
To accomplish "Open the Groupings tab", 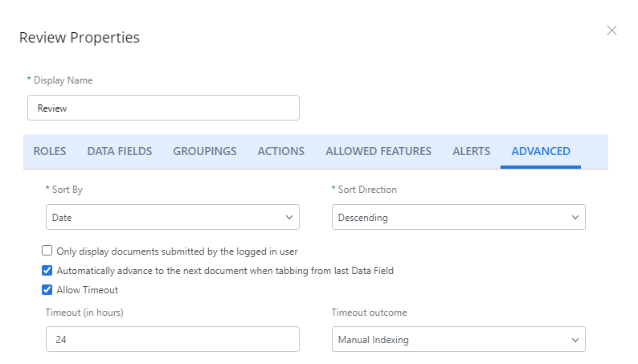I will tap(205, 151).
